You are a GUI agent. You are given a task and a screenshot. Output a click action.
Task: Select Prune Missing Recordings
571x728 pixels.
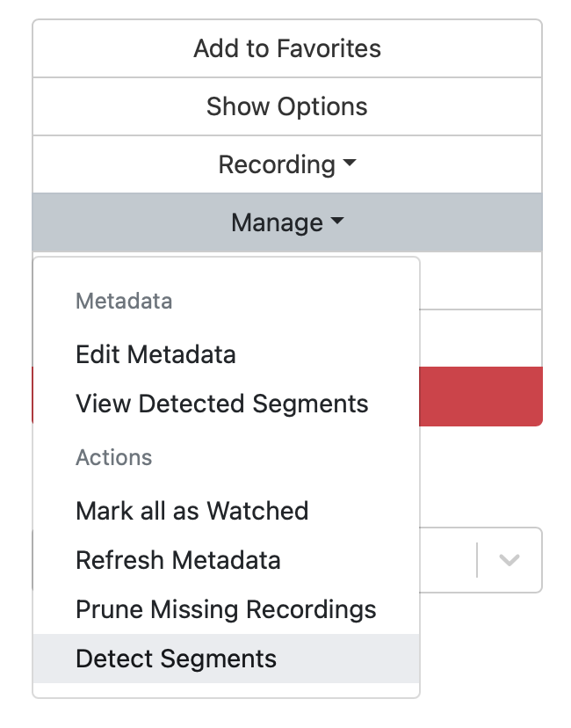226,609
